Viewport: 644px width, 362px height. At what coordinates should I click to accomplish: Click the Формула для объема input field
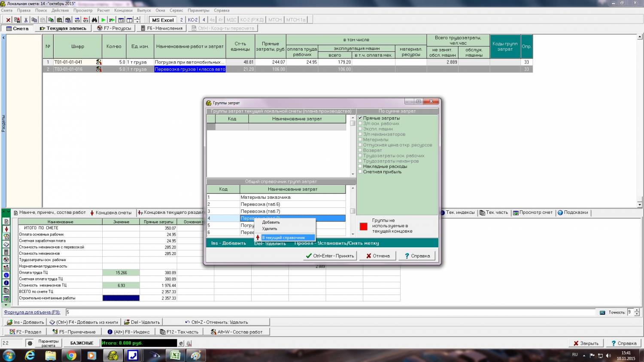[331, 312]
